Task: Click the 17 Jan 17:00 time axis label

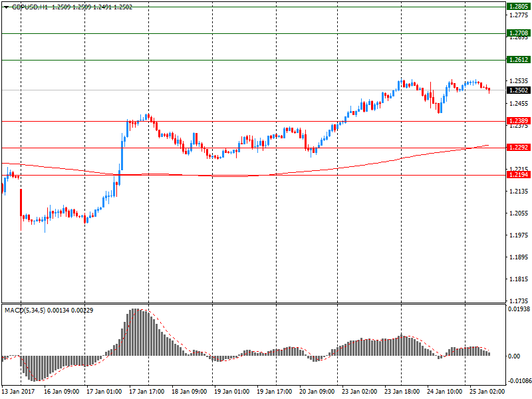Action: 146,392
